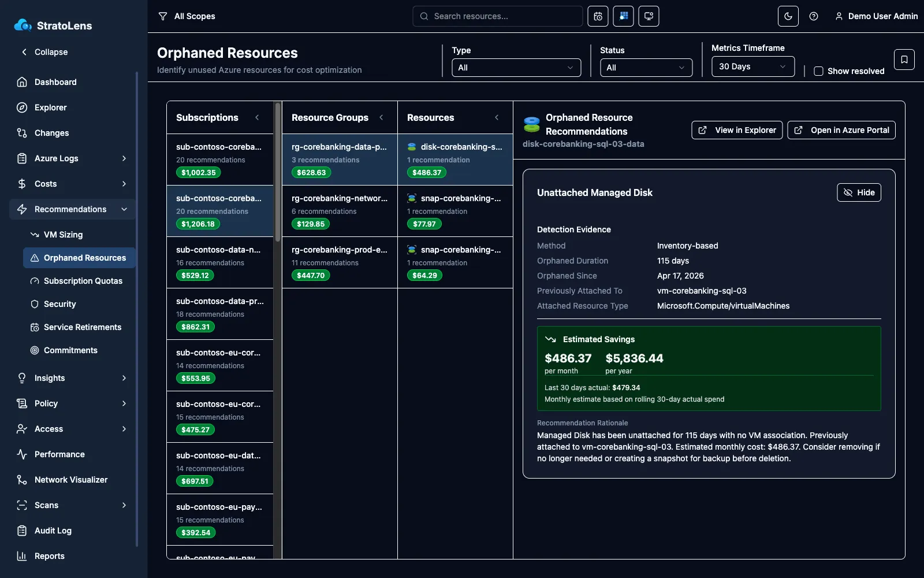This screenshot has height=578, width=924.
Task: Open Explorer compass icon in sidebar
Action: 22,108
